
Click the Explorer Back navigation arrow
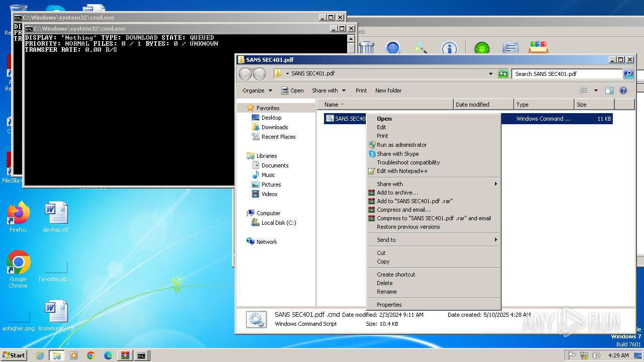click(245, 74)
